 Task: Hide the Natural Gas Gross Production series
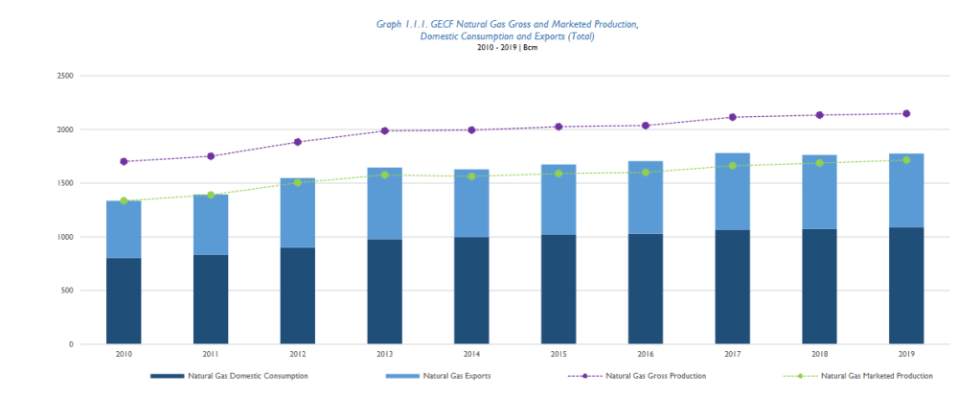(x=656, y=376)
